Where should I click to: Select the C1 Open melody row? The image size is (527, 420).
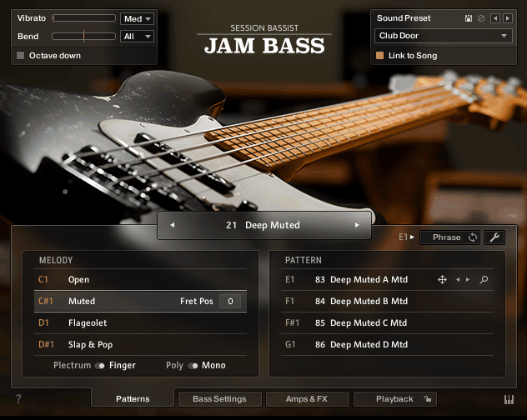(x=140, y=279)
